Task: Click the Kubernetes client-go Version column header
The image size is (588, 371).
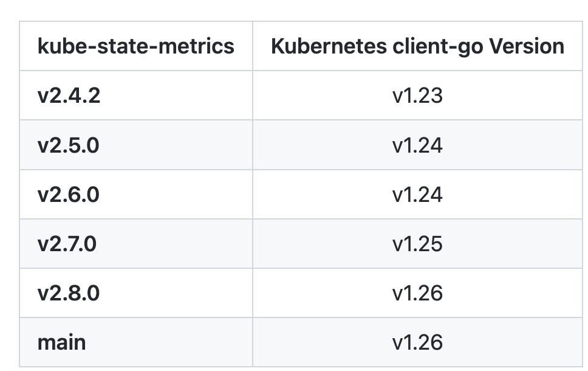Action: (417, 46)
